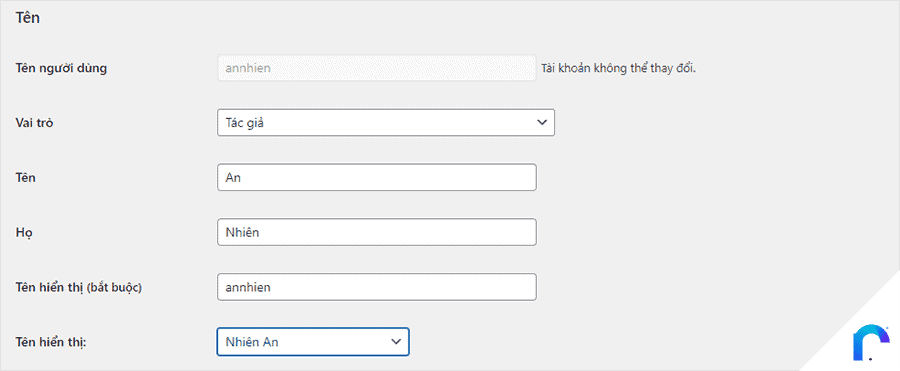Click the Họ label

click(23, 233)
